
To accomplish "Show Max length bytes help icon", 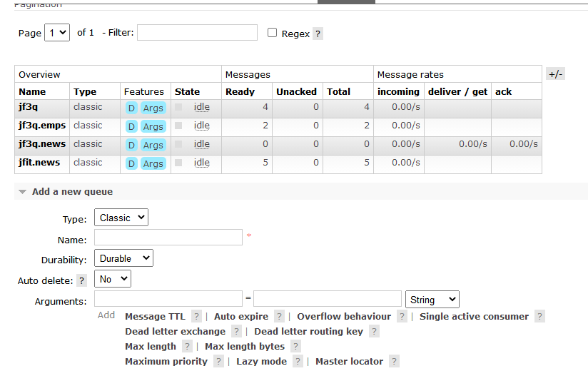I will pyautogui.click(x=296, y=346).
